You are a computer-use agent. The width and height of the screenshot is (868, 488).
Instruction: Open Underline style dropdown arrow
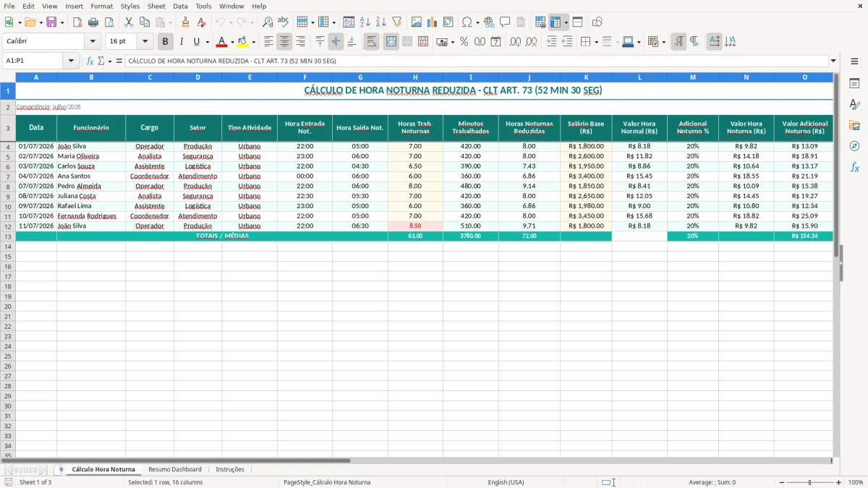[x=207, y=42]
